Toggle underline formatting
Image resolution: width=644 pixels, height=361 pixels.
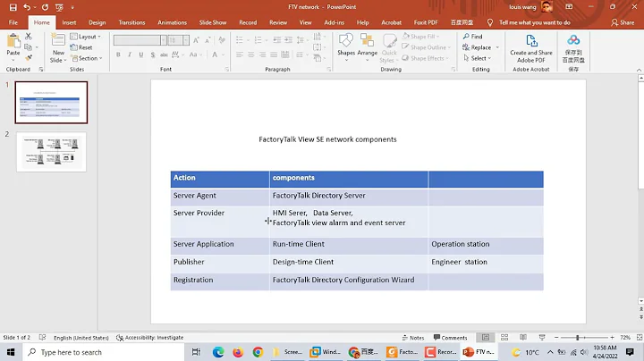[x=141, y=55]
